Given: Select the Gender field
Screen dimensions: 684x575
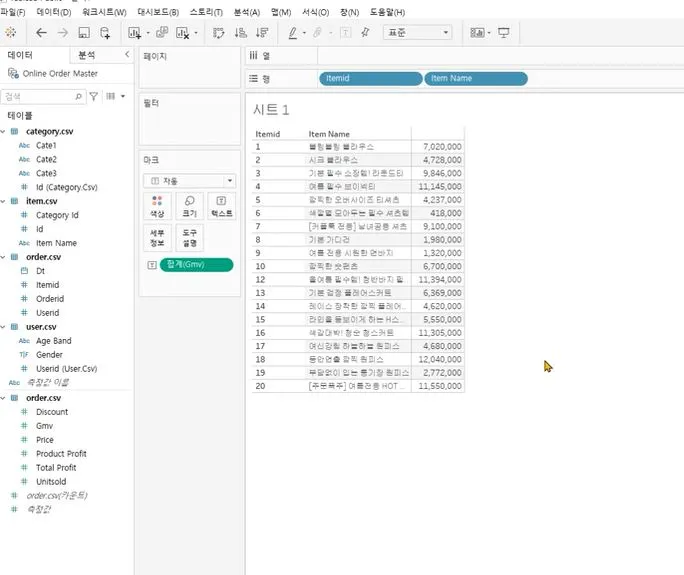Looking at the screenshot, I should (49, 355).
